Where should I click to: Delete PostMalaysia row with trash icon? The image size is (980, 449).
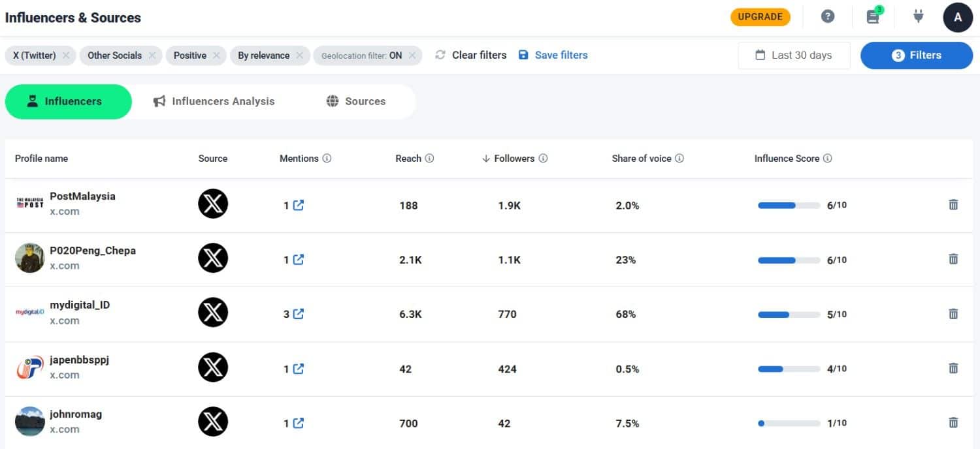(x=953, y=205)
